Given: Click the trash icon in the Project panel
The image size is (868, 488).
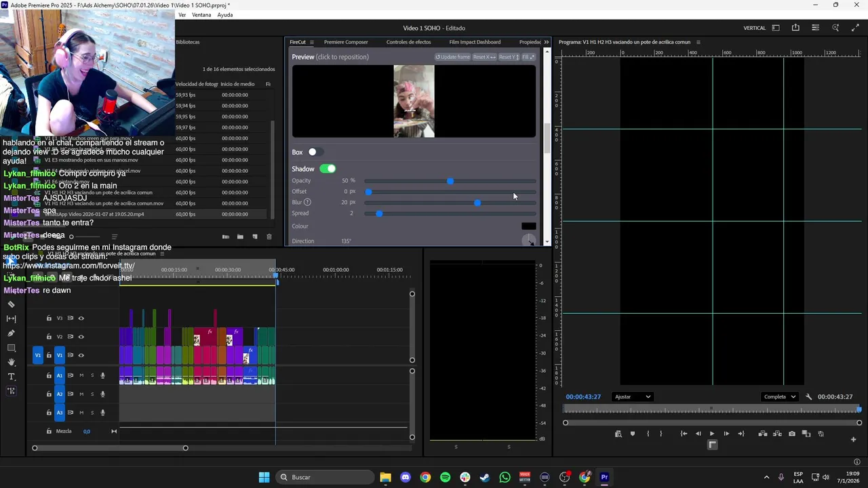Looking at the screenshot, I should pyautogui.click(x=269, y=237).
